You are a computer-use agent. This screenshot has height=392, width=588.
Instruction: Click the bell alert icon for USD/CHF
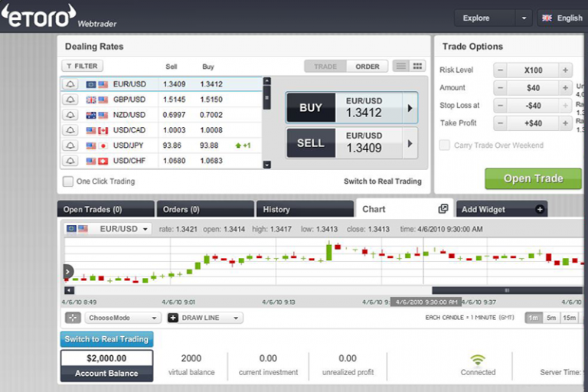70,161
